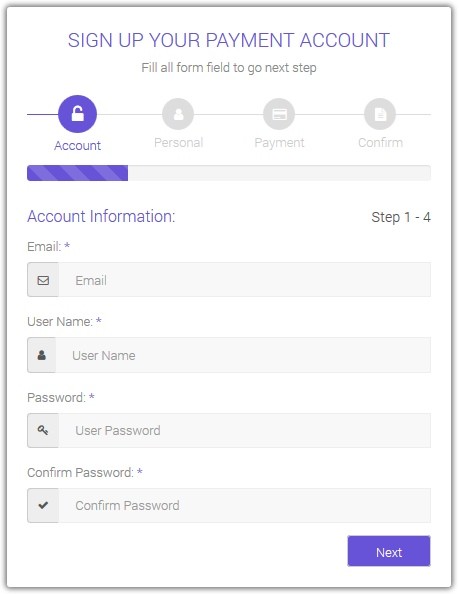This screenshot has width=459, height=594.
Task: Click the unlocked padlock Account step icon
Action: click(77, 114)
